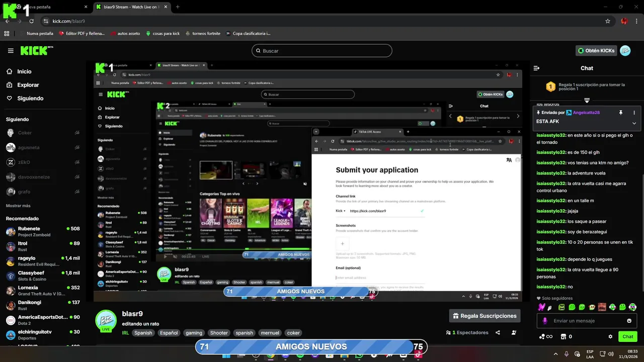The width and height of the screenshot is (644, 362).
Task: Select followed channel zEkO
Action: pyautogui.click(x=42, y=162)
